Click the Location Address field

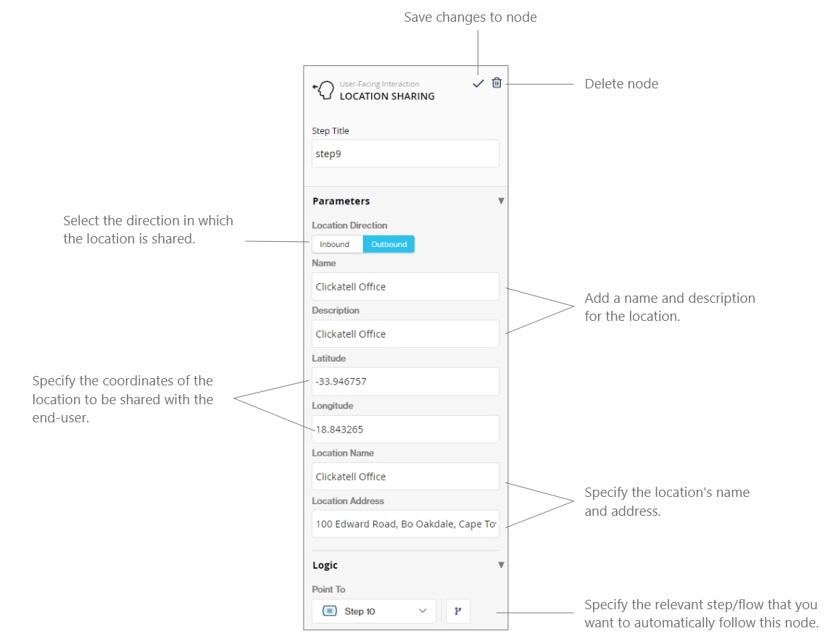coord(405,524)
